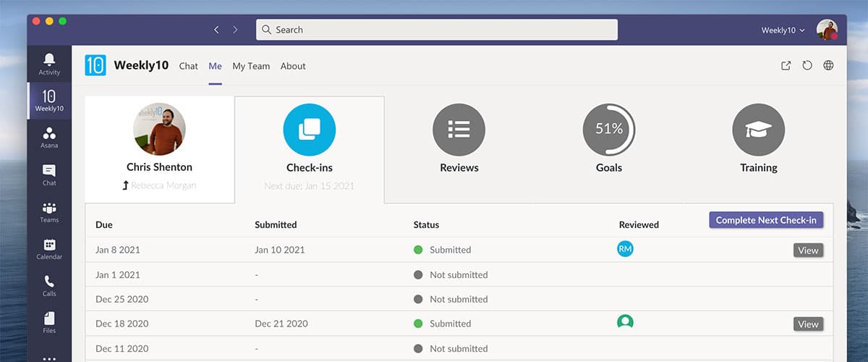Click the Submitted column header
Screen dimensions: 868x362
276,224
